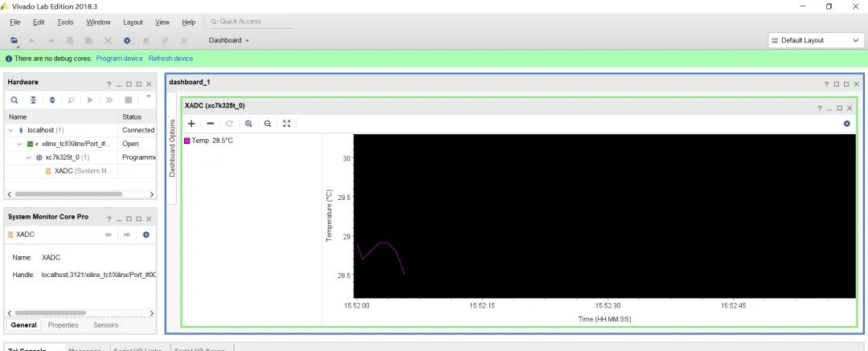The height and width of the screenshot is (351, 868).
Task: Show more Hardware toolbar items
Action: coord(149,96)
